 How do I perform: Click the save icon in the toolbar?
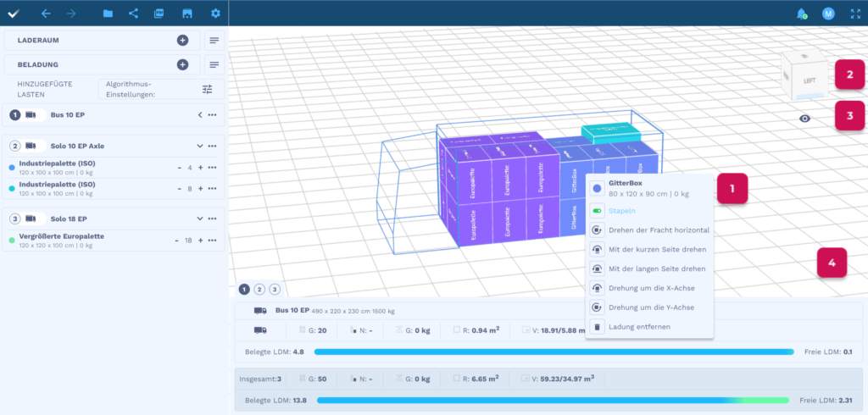187,14
